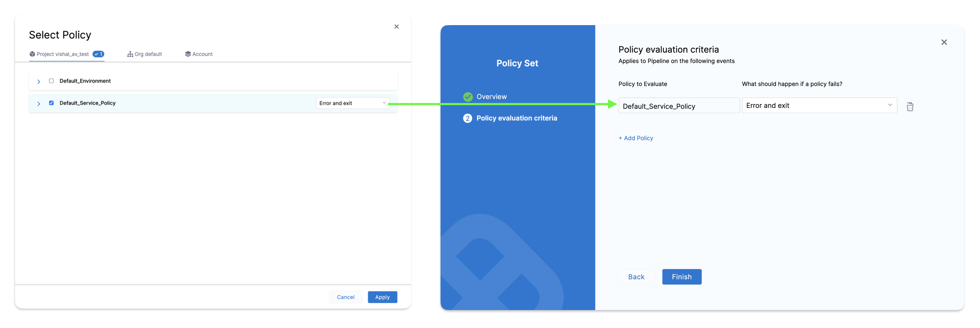
Task: Expand the Default_Service_Policy tree row
Action: 38,103
